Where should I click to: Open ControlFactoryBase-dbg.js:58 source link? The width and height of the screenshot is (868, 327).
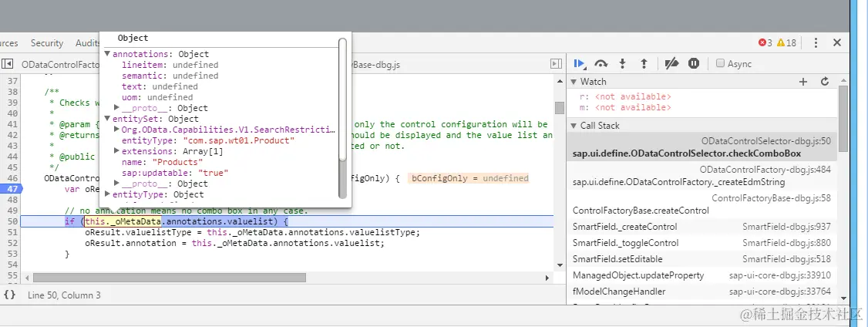click(x=771, y=198)
